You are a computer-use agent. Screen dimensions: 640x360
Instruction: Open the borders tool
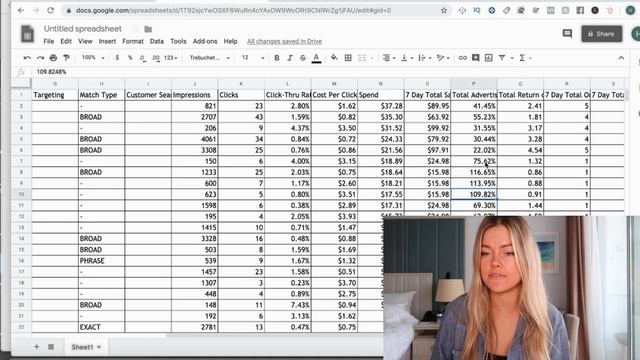(x=348, y=58)
